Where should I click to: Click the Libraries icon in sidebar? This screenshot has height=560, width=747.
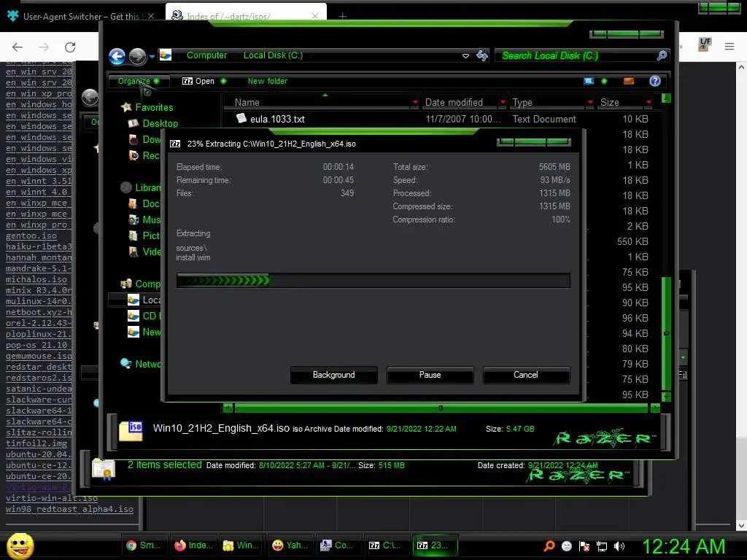pos(126,187)
